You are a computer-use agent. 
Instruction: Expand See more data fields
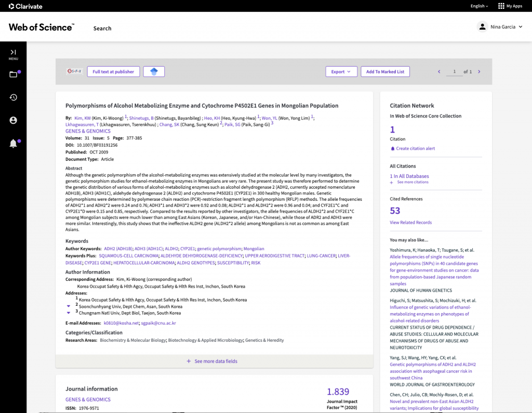(214, 361)
